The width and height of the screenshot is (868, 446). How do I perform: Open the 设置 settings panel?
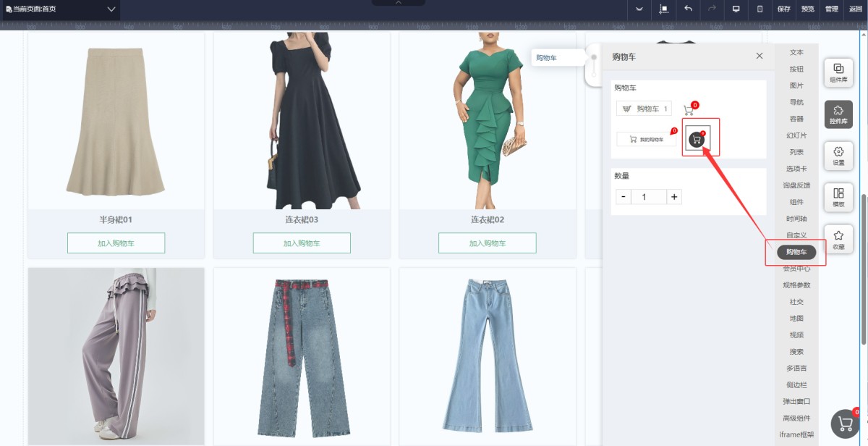tap(838, 156)
